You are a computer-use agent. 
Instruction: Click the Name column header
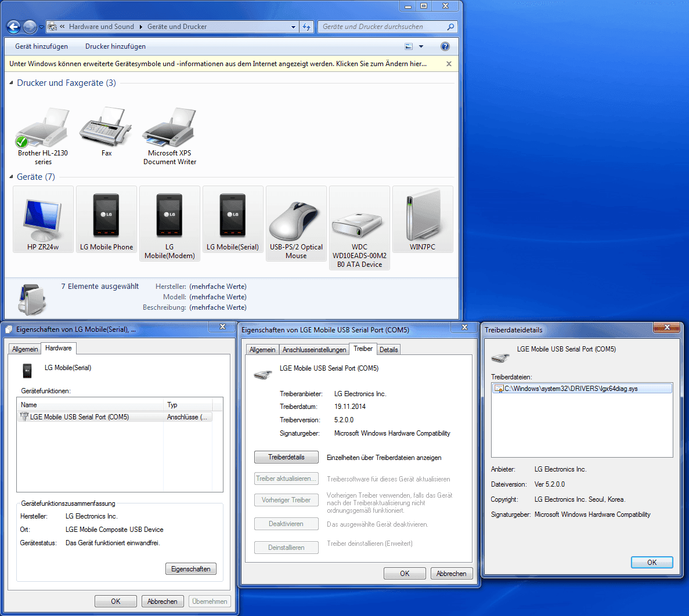click(90, 404)
